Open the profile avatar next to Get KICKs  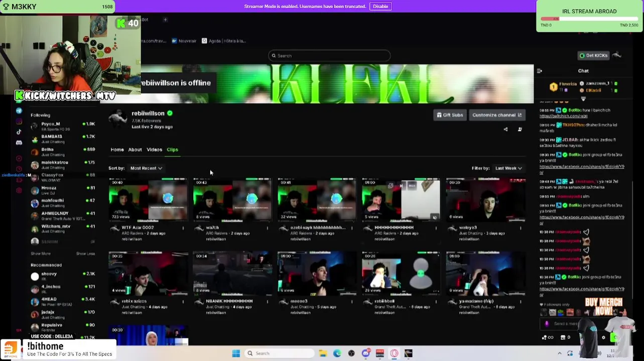pyautogui.click(x=617, y=55)
